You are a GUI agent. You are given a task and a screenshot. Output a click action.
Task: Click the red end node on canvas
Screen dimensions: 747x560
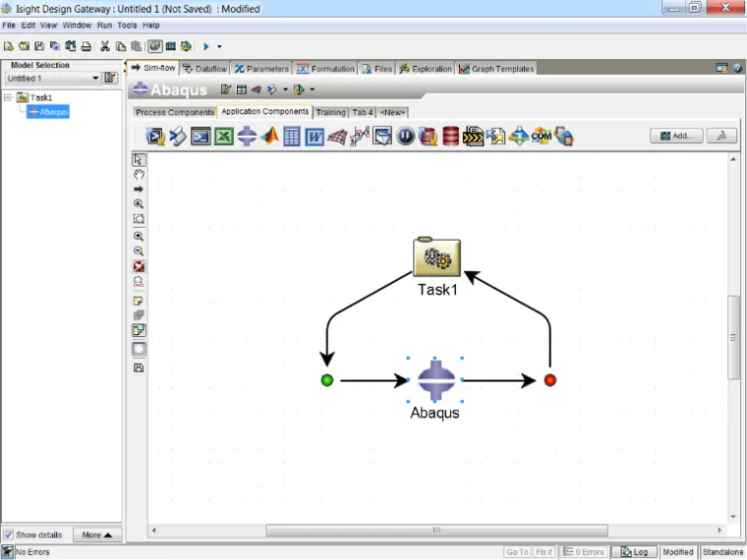pyautogui.click(x=549, y=380)
